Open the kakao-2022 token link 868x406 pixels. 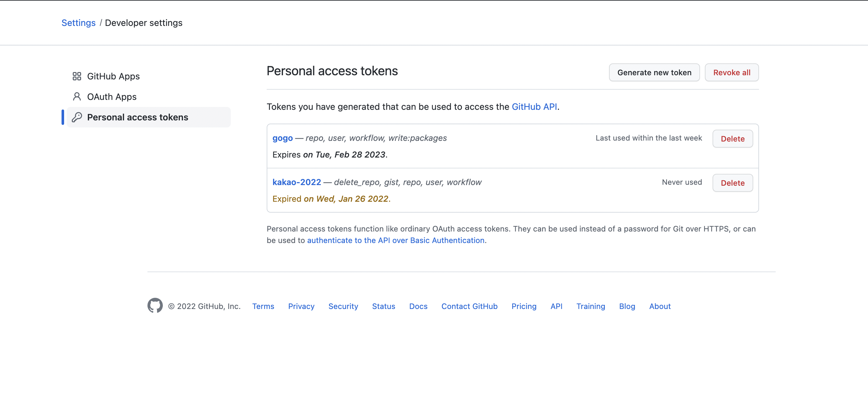(296, 182)
